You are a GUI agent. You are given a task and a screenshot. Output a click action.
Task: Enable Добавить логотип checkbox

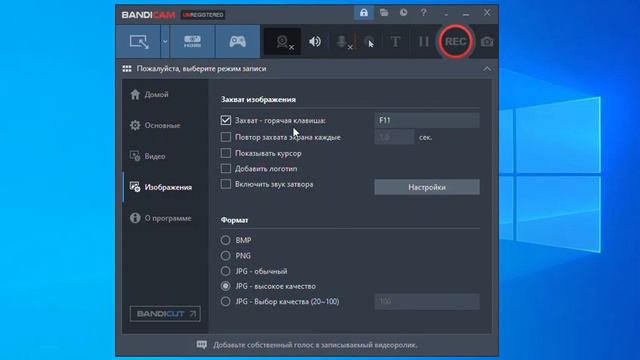coord(226,169)
